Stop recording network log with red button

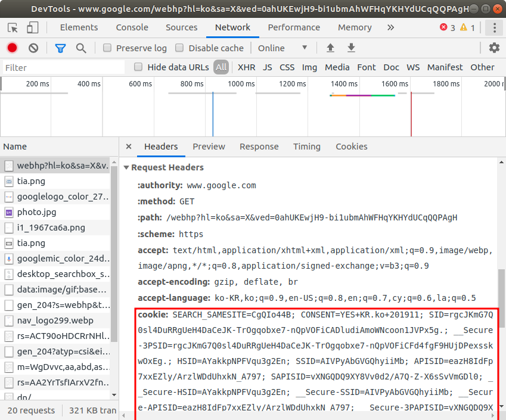13,48
